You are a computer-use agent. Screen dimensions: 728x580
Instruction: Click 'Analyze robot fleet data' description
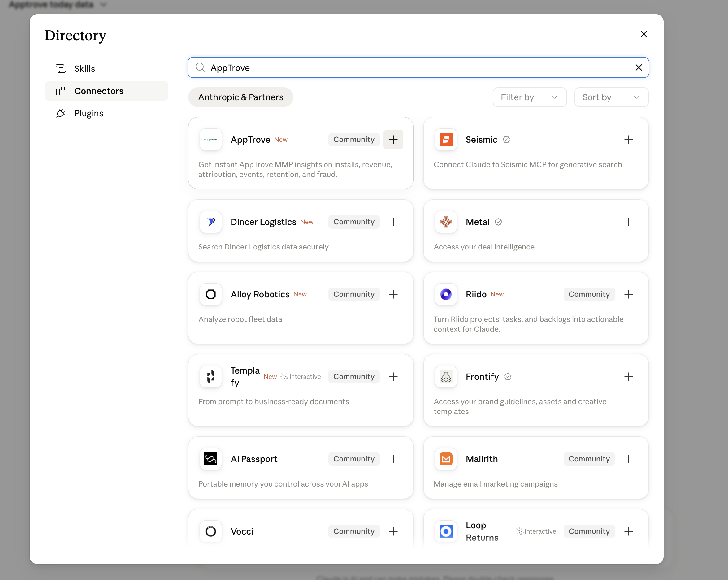pos(240,319)
